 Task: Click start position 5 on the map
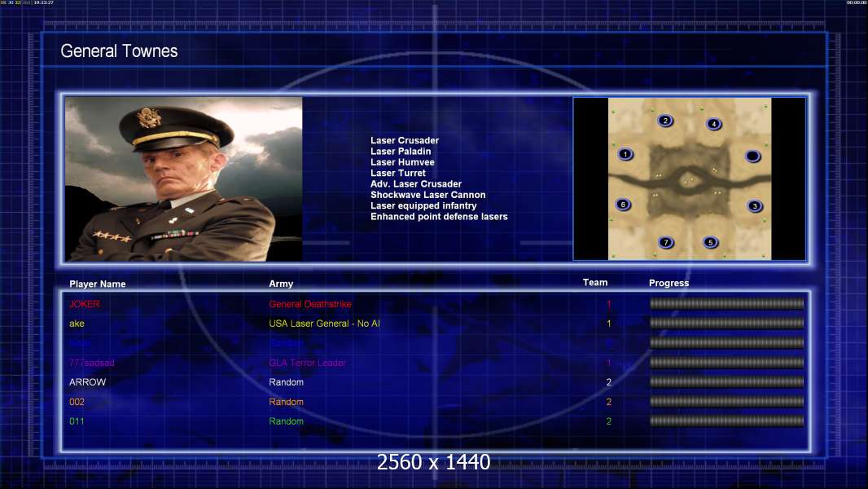pos(711,242)
